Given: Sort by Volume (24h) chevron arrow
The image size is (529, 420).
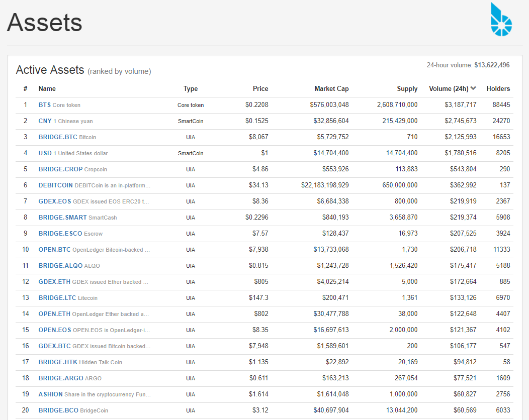Looking at the screenshot, I should pos(473,88).
